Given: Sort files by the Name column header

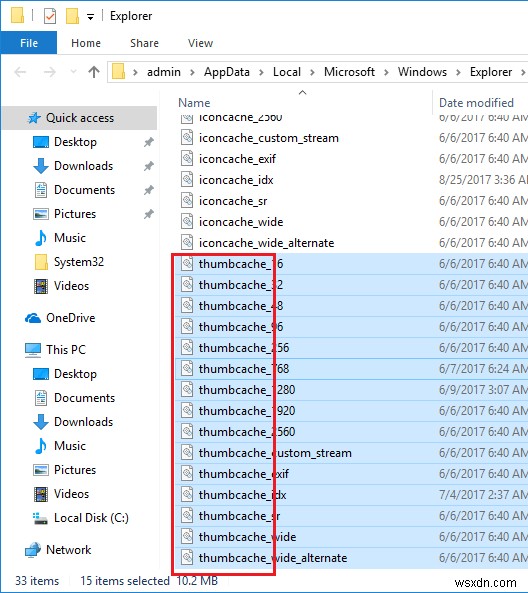Looking at the screenshot, I should click(x=194, y=102).
